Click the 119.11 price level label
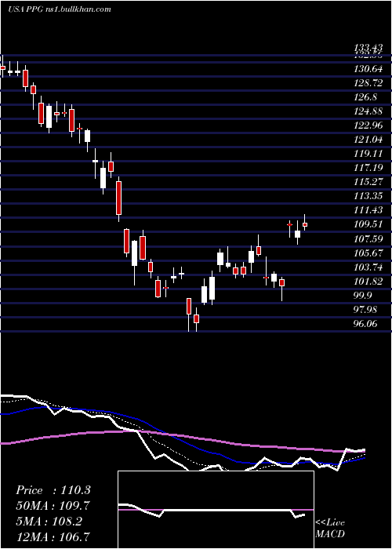Viewport: 392px width, 549px height. [x=368, y=154]
